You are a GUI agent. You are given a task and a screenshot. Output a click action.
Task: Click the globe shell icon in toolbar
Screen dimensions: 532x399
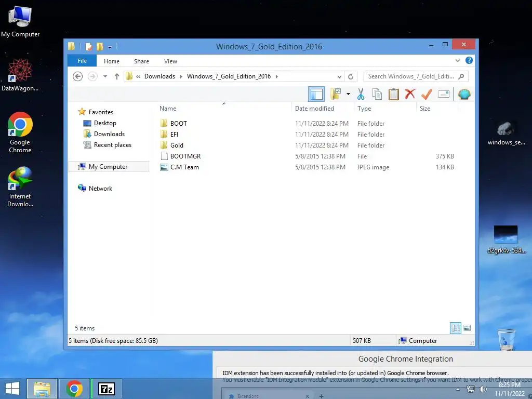coord(464,94)
